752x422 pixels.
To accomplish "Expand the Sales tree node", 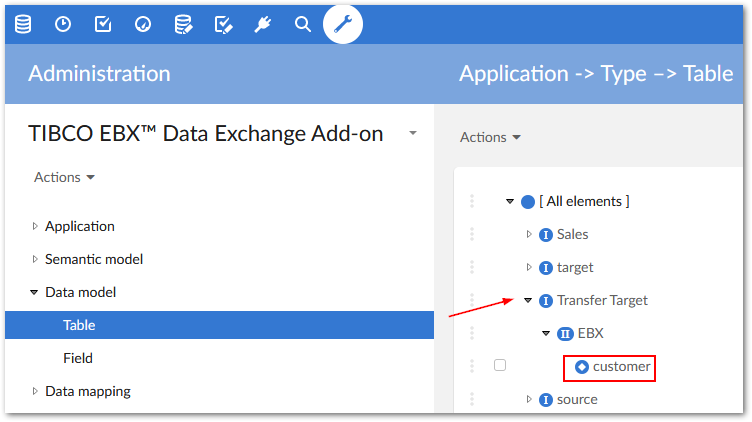I will click(529, 234).
